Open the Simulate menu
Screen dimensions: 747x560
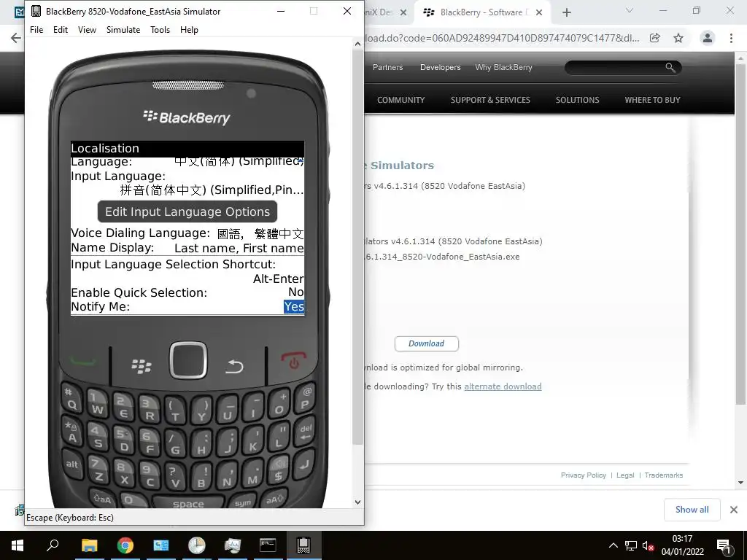click(x=123, y=29)
